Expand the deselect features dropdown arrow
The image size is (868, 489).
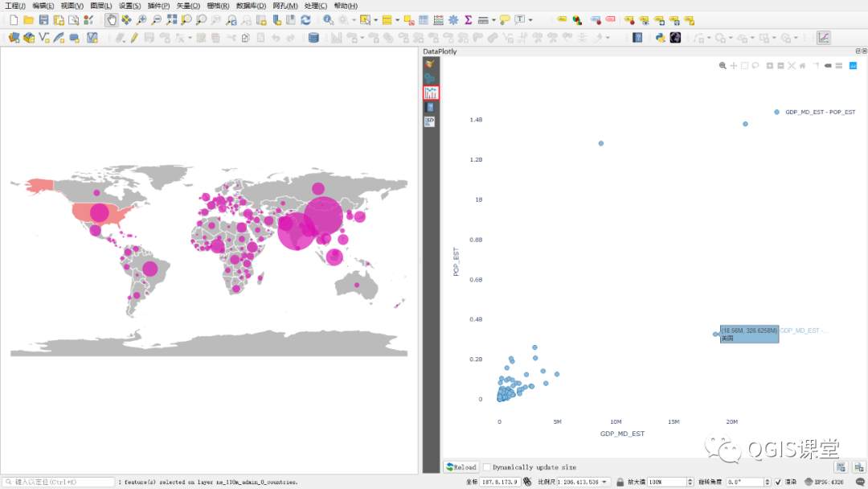pos(398,20)
